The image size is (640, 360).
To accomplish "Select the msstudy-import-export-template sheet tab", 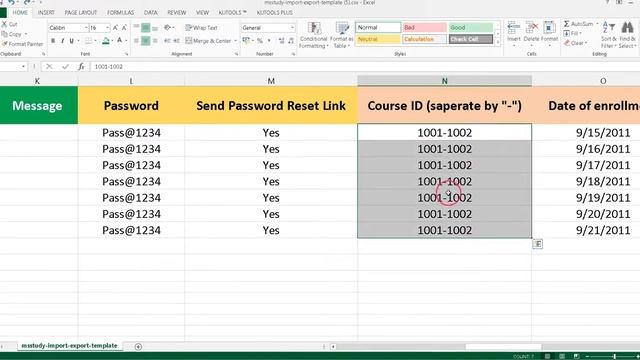I will (69, 346).
